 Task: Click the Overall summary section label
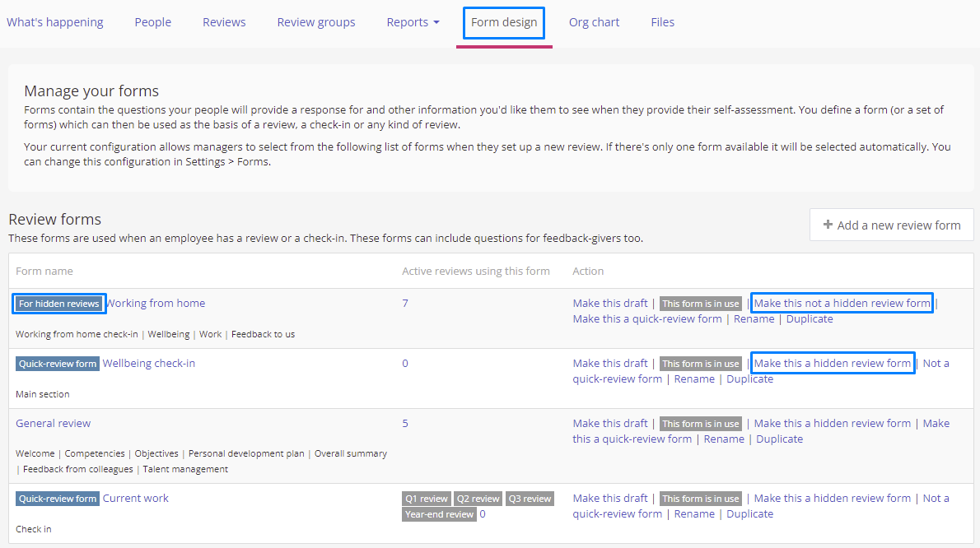(x=351, y=453)
